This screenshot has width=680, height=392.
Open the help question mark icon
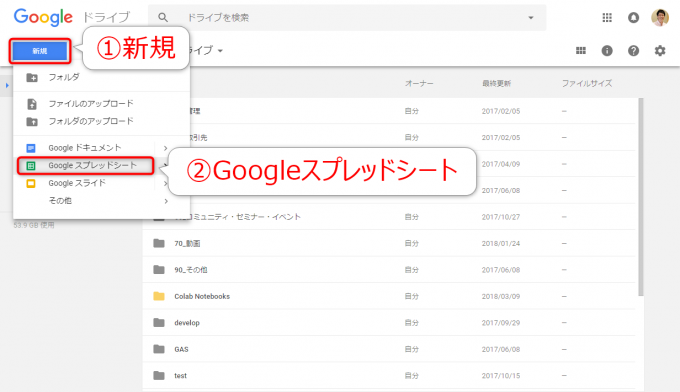pyautogui.click(x=634, y=51)
